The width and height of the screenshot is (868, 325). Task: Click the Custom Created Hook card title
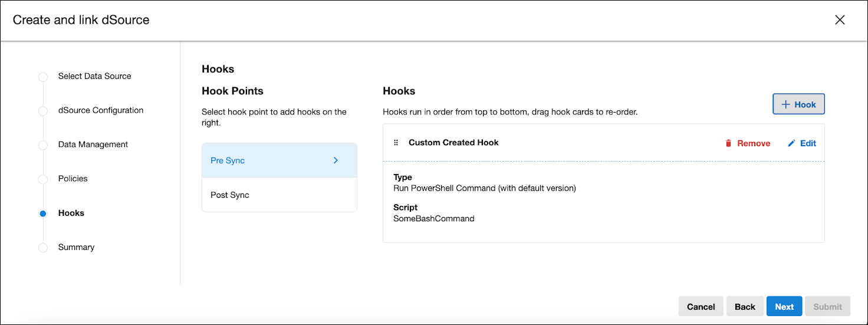[x=453, y=143]
